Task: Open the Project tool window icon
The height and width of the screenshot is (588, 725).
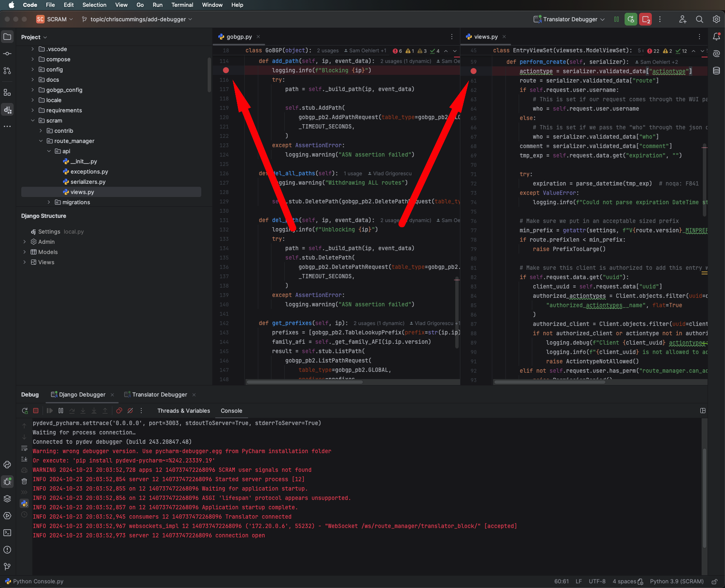Action: [7, 37]
